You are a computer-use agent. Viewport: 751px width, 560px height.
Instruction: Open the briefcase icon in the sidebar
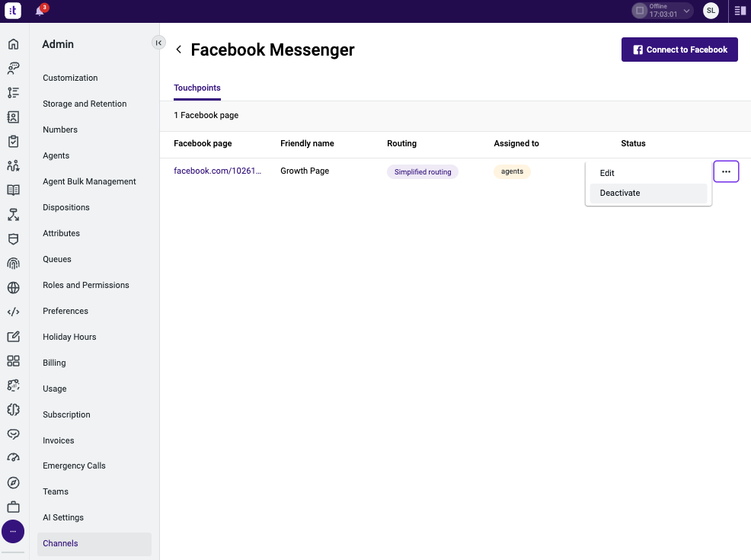pyautogui.click(x=14, y=507)
